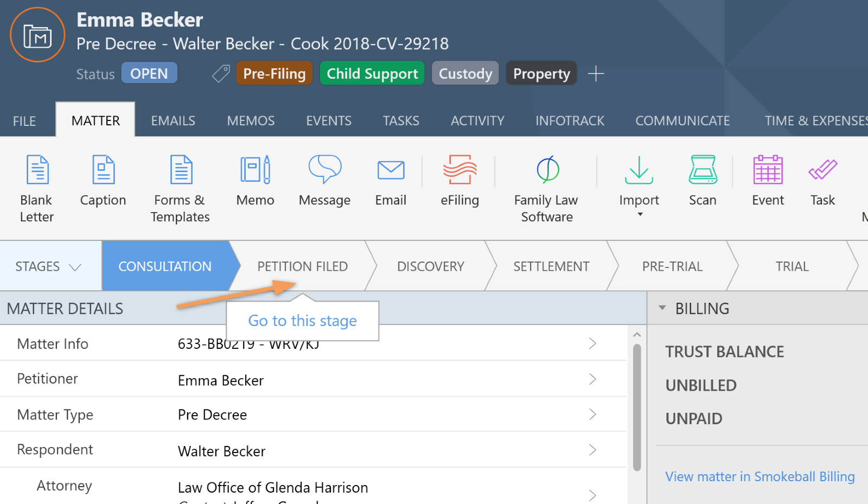Select the TRIAL stage
Screen dimensions: 868x504
(792, 266)
